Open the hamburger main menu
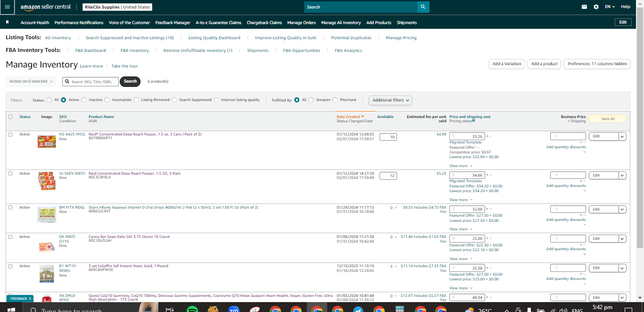Screen dimensions: 644x312 coord(7,7)
